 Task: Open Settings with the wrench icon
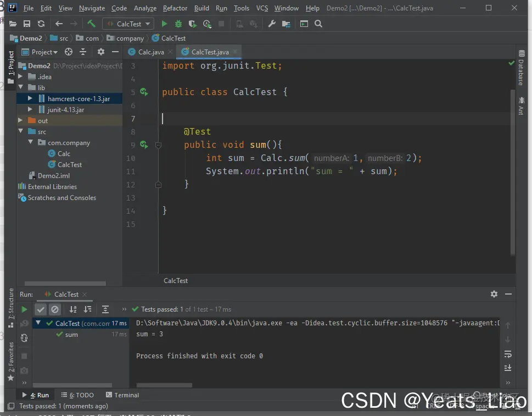[272, 24]
